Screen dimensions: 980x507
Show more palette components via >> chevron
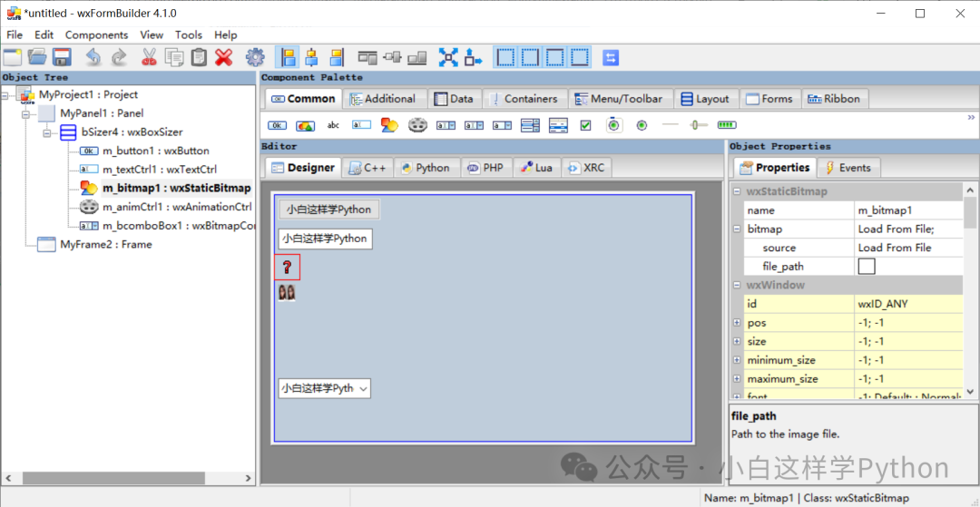point(971,117)
